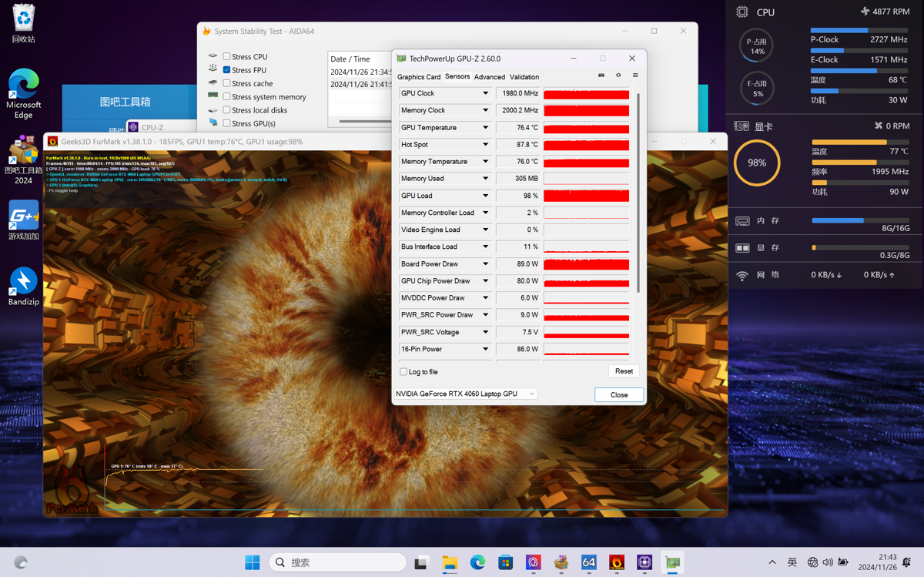This screenshot has width=924, height=577.
Task: Click the GPU-Z sensors vertical scrollbar
Action: 638,193
